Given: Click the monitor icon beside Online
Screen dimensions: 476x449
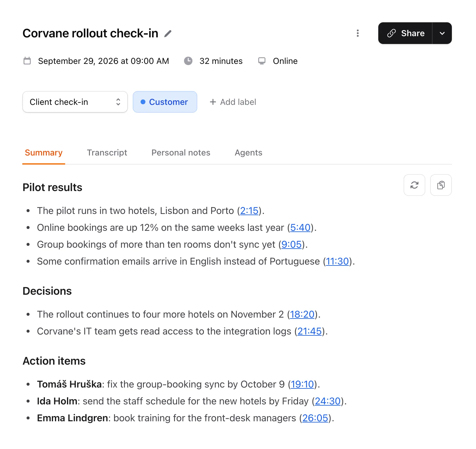Looking at the screenshot, I should (x=262, y=61).
